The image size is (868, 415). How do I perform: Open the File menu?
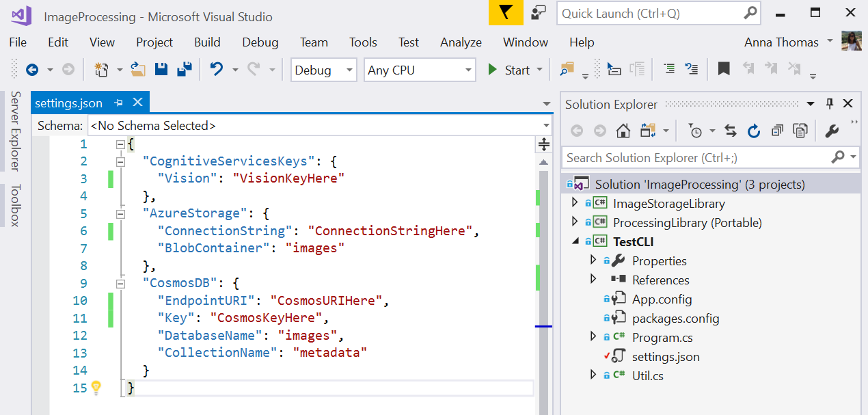[18, 42]
